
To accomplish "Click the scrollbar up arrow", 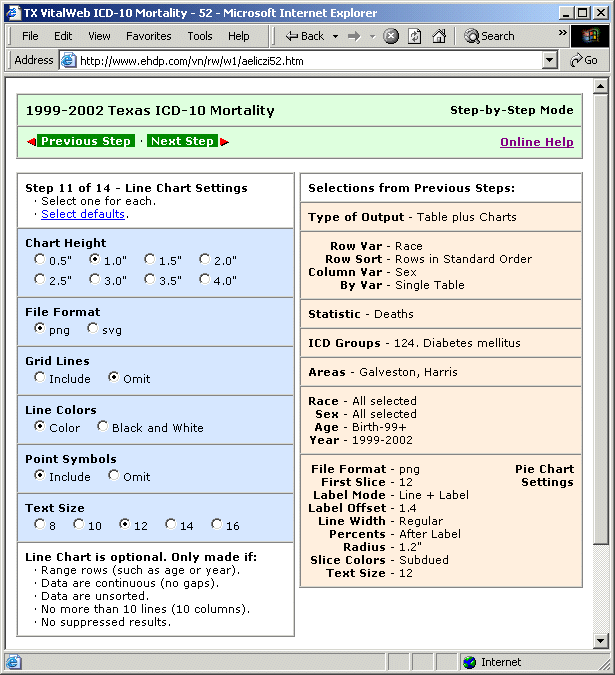I will (600, 87).
